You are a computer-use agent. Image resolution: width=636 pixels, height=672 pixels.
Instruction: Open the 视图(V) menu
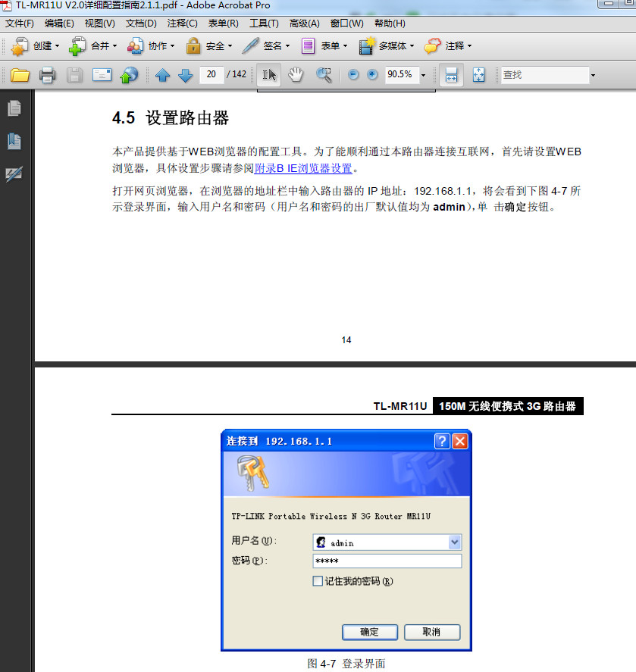(99, 23)
